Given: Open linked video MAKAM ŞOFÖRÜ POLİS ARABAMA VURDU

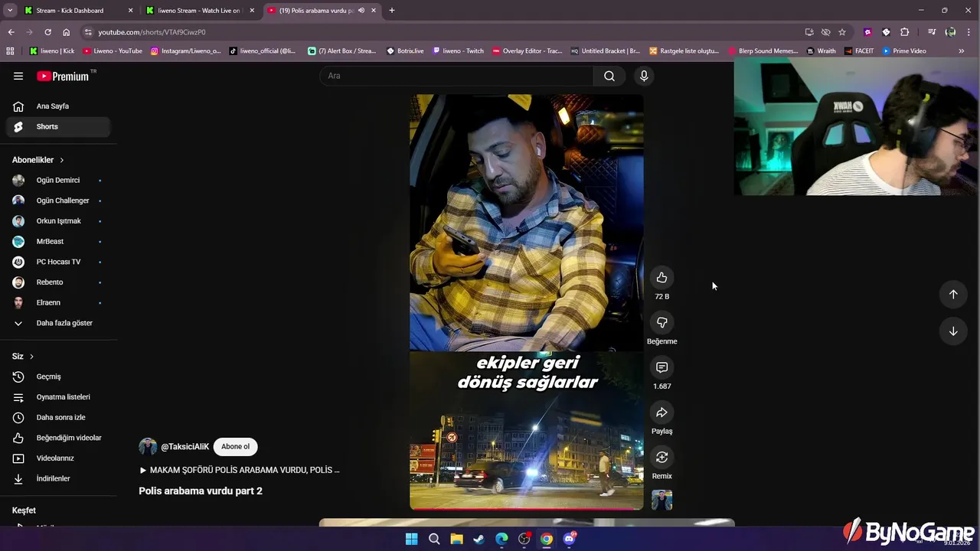Looking at the screenshot, I should (239, 470).
